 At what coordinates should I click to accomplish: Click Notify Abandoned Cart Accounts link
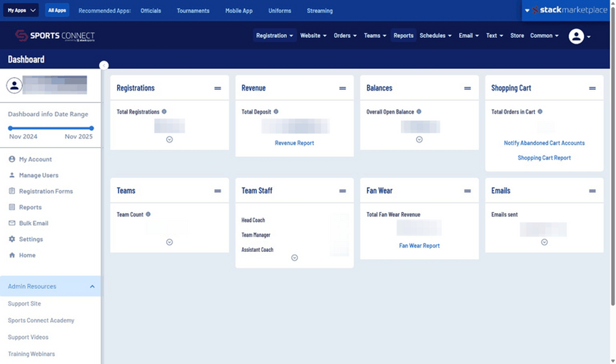coord(544,143)
